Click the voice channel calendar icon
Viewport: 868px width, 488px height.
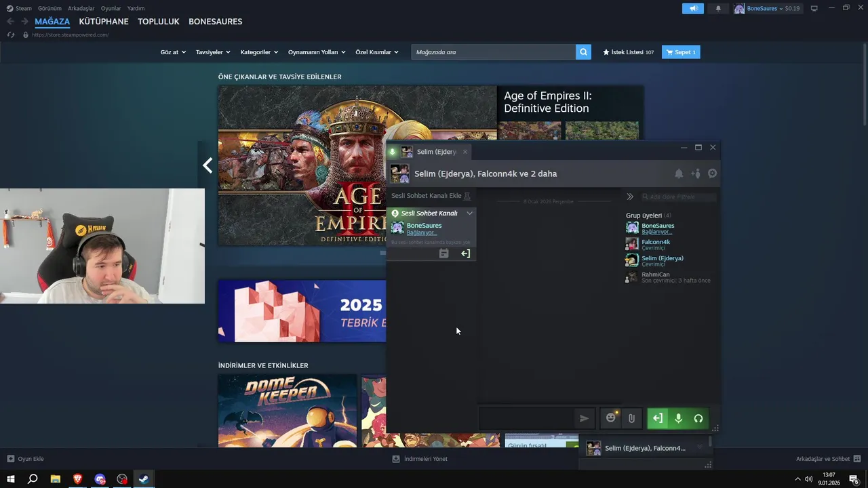[443, 253]
